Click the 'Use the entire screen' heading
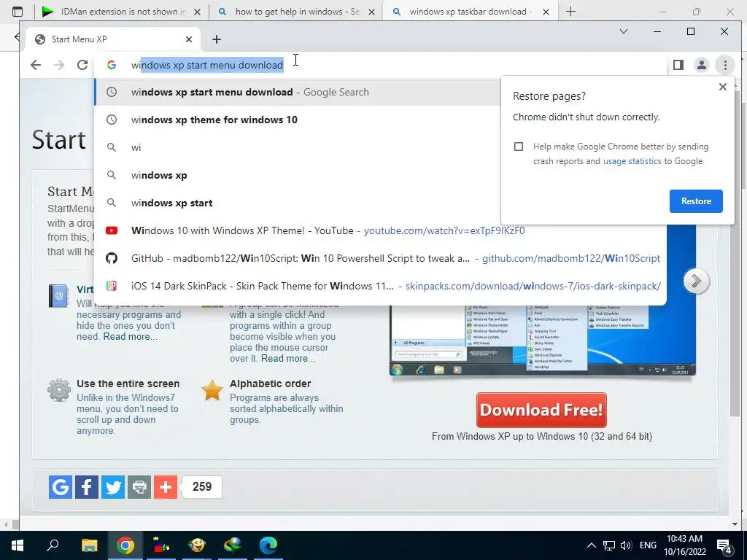747x560 pixels. pos(128,384)
